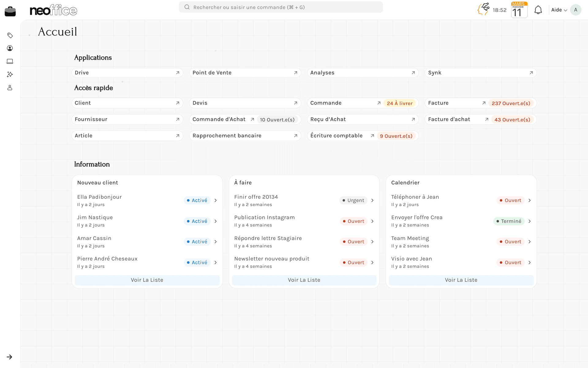The height and width of the screenshot is (368, 588).
Task: Click the briefcase icon in top-left corner
Action: click(10, 11)
